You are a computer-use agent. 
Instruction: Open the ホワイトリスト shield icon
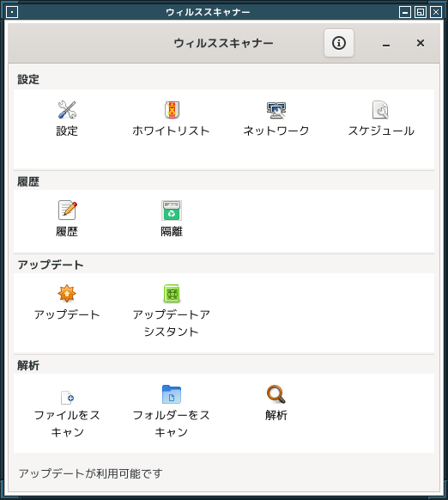point(172,110)
